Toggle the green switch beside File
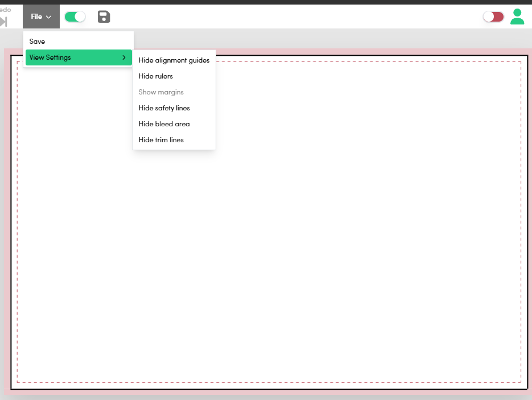Viewport: 532px width, 400px height. (x=75, y=17)
